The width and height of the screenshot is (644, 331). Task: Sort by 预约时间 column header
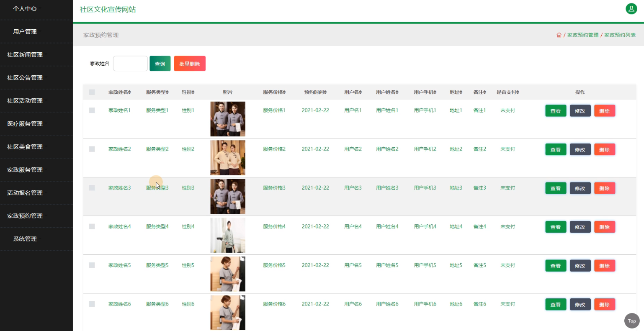coord(315,92)
